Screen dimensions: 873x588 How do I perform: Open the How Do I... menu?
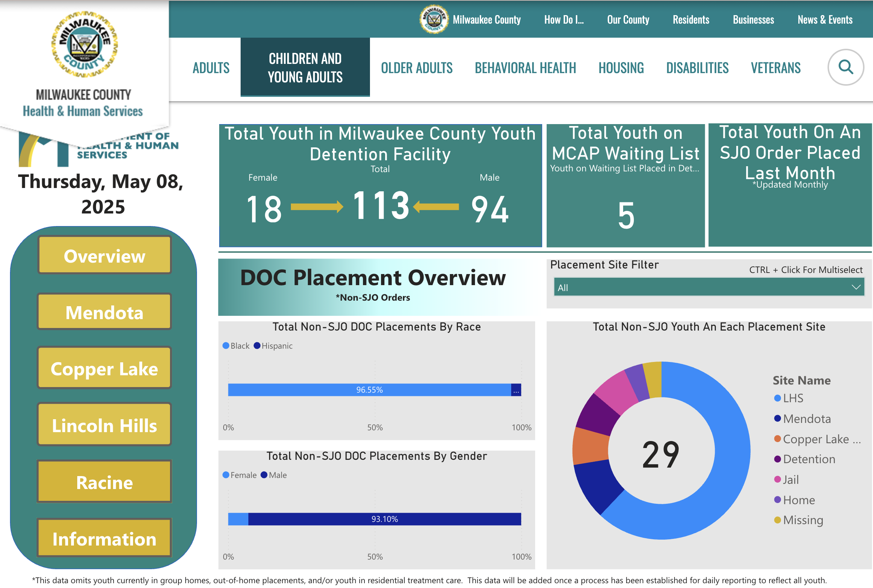pyautogui.click(x=564, y=20)
